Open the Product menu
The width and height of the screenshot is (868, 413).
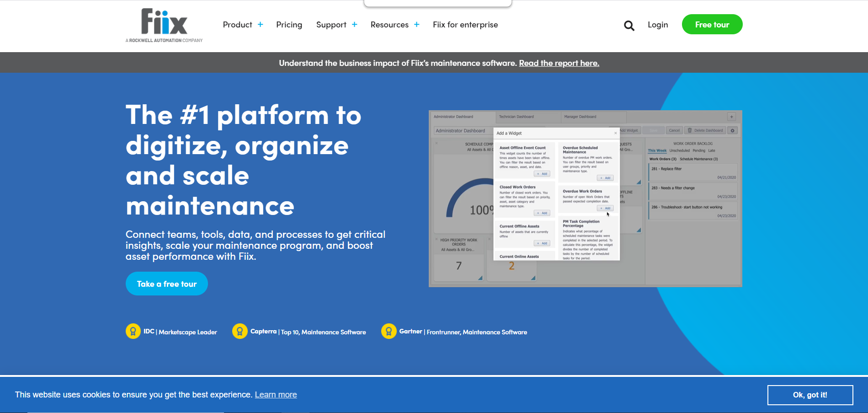tap(237, 25)
